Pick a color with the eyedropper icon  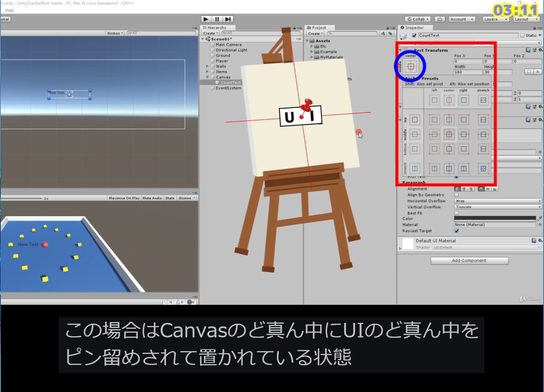pyautogui.click(x=540, y=218)
